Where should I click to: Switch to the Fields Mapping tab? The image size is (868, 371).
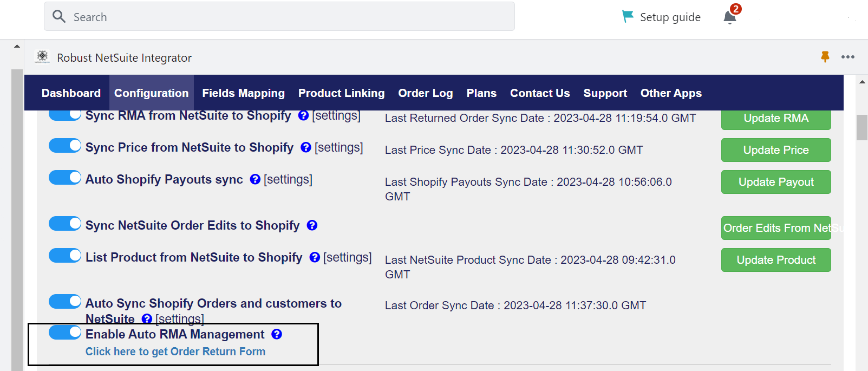coord(243,93)
